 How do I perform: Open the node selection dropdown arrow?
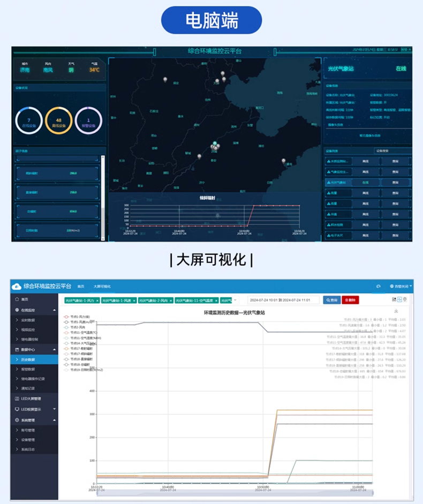click(235, 300)
